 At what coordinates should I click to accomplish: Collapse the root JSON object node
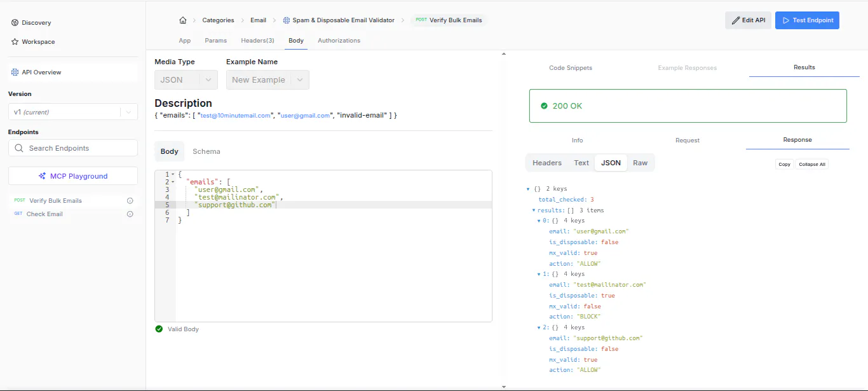point(529,189)
